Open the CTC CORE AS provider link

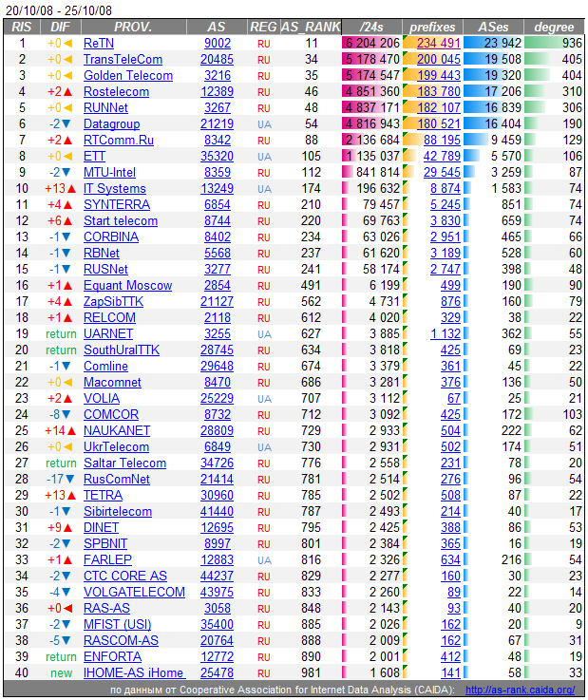(x=125, y=576)
